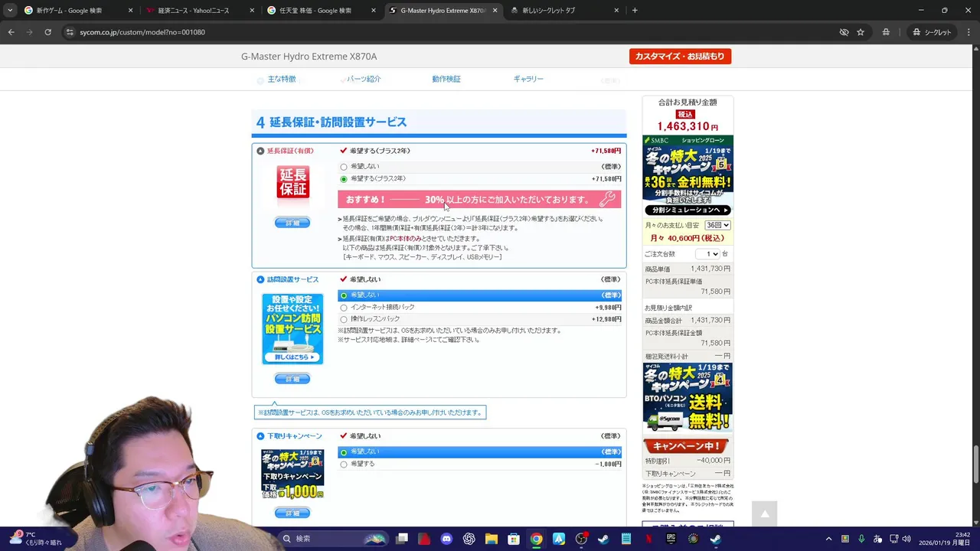This screenshot has height=551, width=980.
Task: Close the G-Master Hydro Extreme X870A tab
Action: [495, 11]
